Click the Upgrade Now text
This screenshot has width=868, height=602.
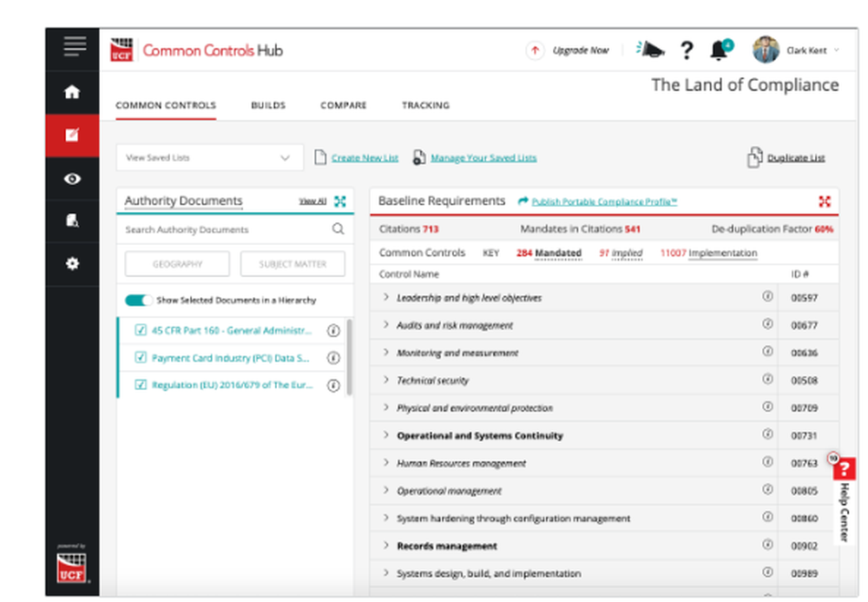(x=580, y=50)
